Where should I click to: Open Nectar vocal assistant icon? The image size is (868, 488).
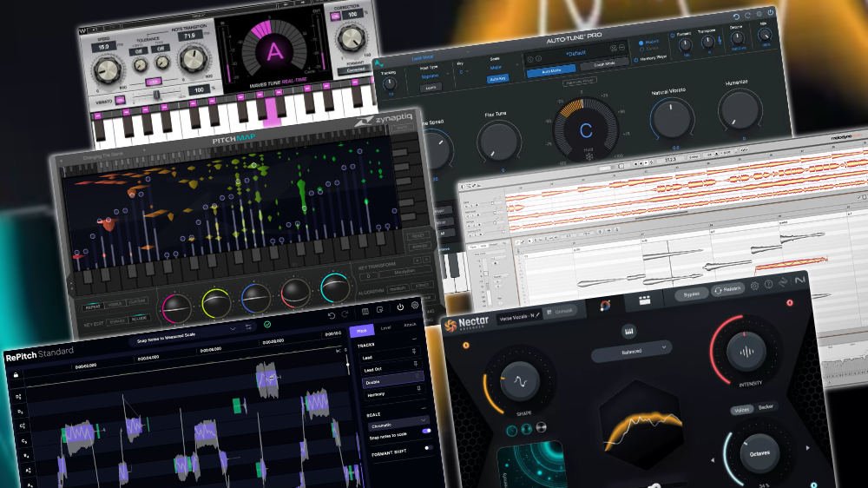605,305
